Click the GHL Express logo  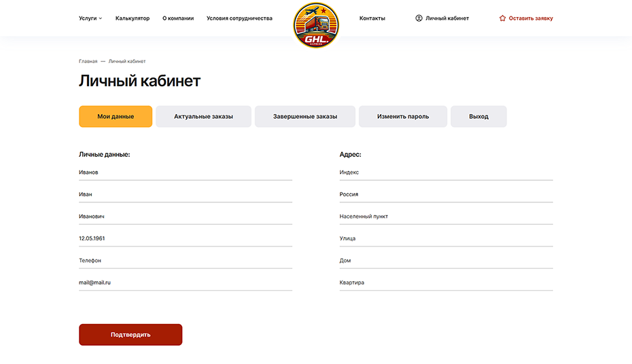316,25
